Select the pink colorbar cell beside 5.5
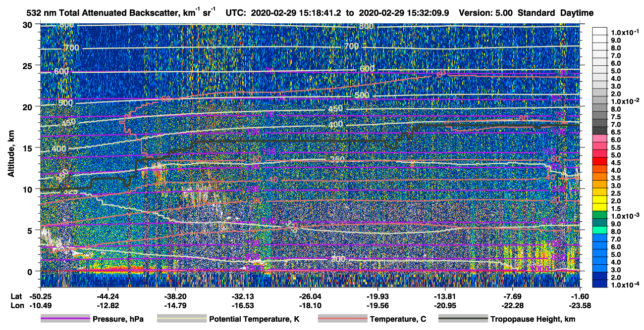 tap(600, 147)
